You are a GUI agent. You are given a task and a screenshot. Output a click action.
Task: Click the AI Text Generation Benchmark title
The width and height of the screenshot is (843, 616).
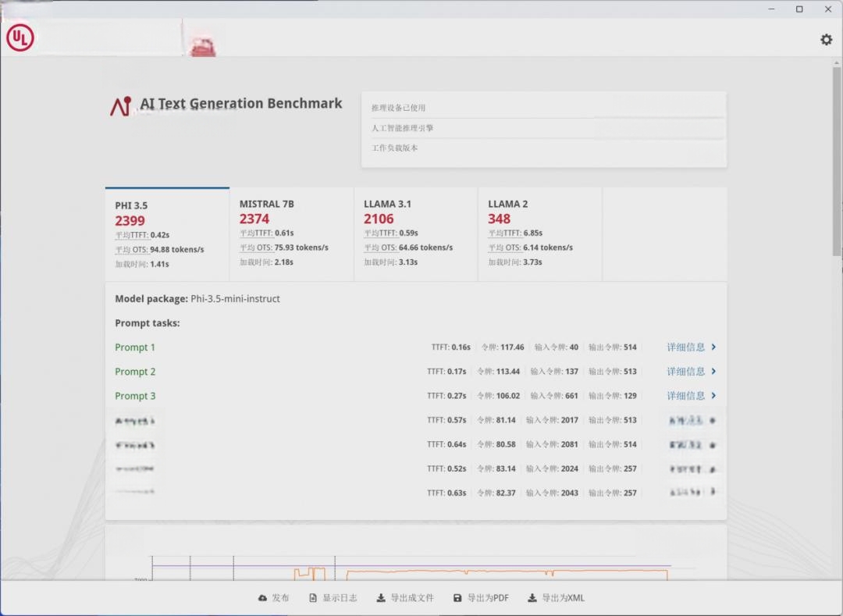(x=241, y=103)
